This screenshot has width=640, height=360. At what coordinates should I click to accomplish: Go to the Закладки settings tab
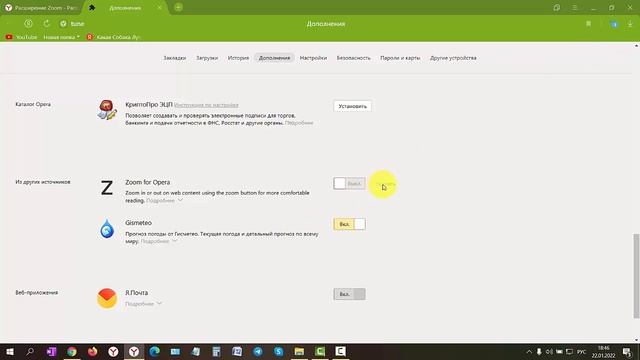[x=175, y=58]
